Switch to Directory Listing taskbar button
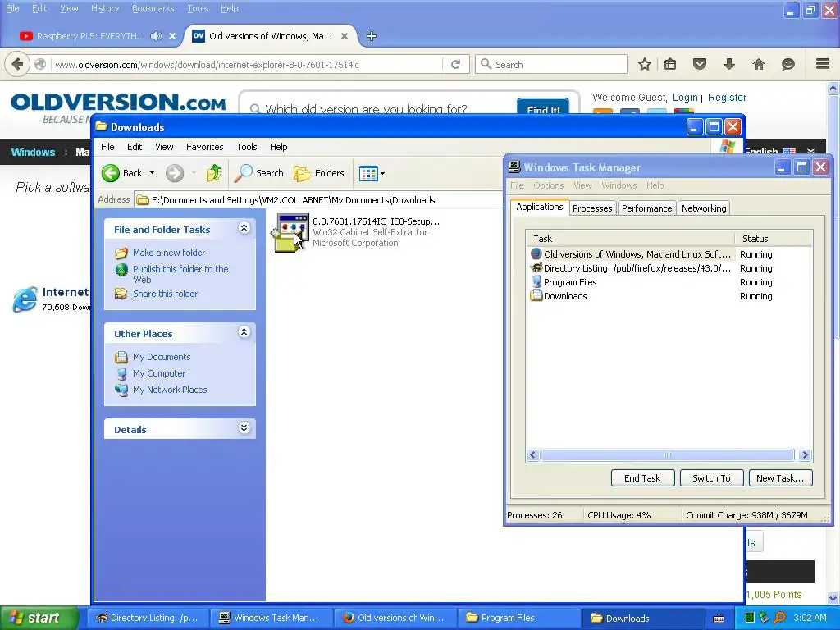840x630 pixels. 147,618
